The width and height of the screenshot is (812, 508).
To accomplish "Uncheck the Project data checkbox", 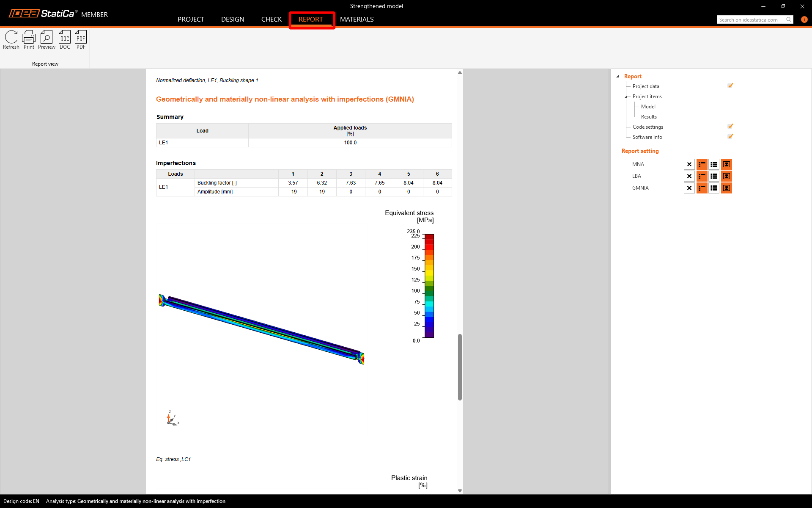I will pyautogui.click(x=730, y=86).
